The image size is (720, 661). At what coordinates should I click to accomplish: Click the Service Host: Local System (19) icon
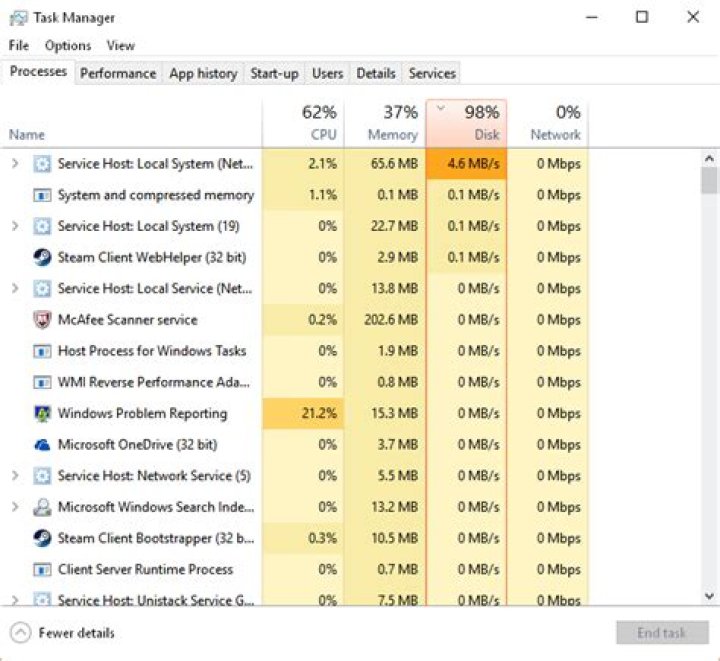[x=42, y=226]
